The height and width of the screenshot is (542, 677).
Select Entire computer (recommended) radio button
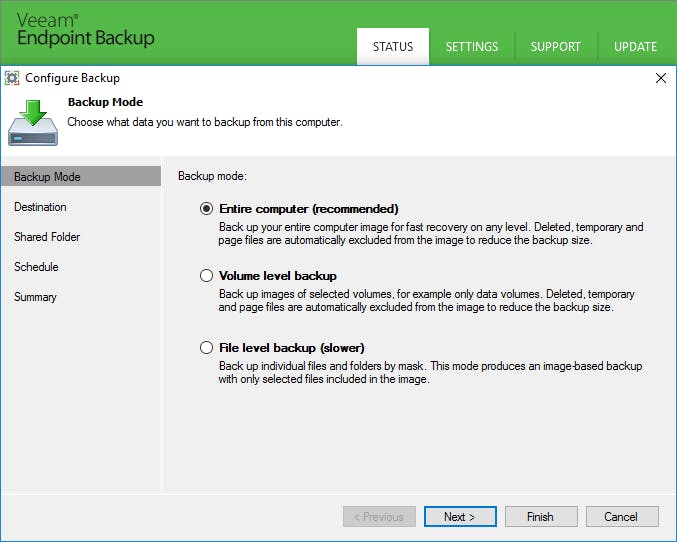click(207, 209)
